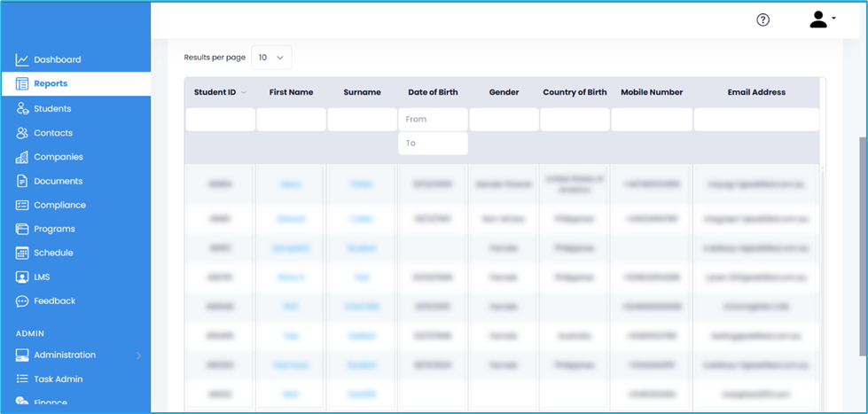Click the Compliance checklist icon

22,205
